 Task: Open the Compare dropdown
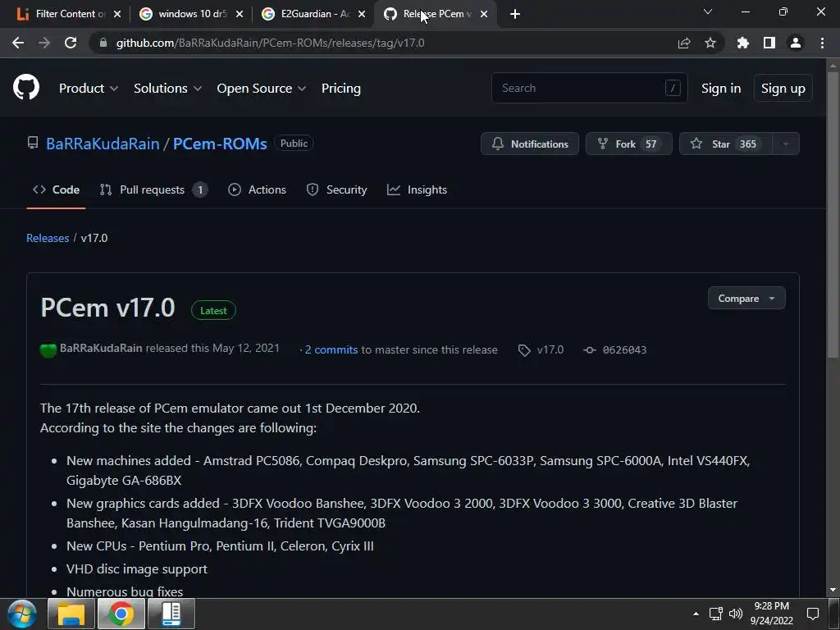(x=746, y=299)
